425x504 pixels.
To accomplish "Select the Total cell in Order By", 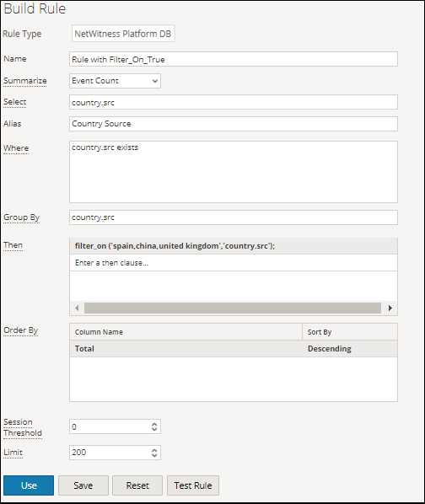I will [186, 349].
